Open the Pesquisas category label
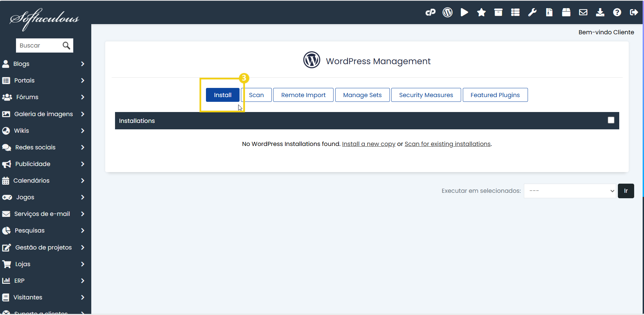The height and width of the screenshot is (315, 644). point(30,230)
